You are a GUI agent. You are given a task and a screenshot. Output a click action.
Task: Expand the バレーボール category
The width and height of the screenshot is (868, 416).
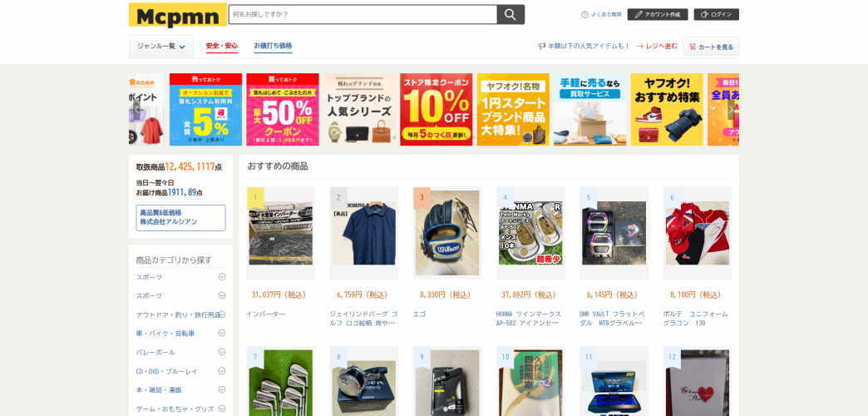(x=221, y=352)
